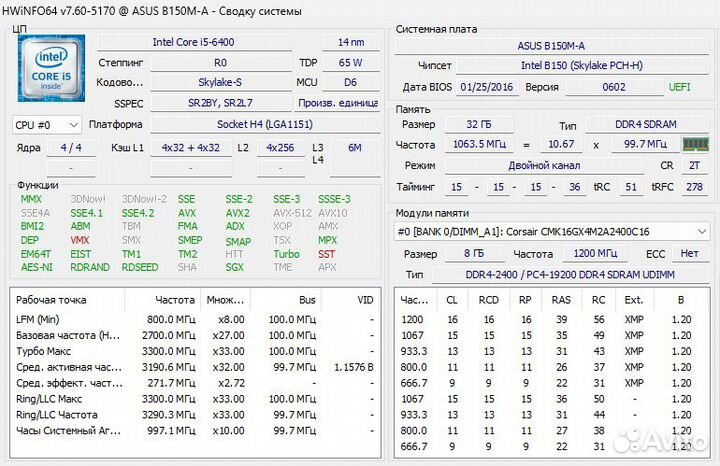Click the Ext. column header in memory table
Viewport: 720px width, 466px height.
(x=634, y=300)
